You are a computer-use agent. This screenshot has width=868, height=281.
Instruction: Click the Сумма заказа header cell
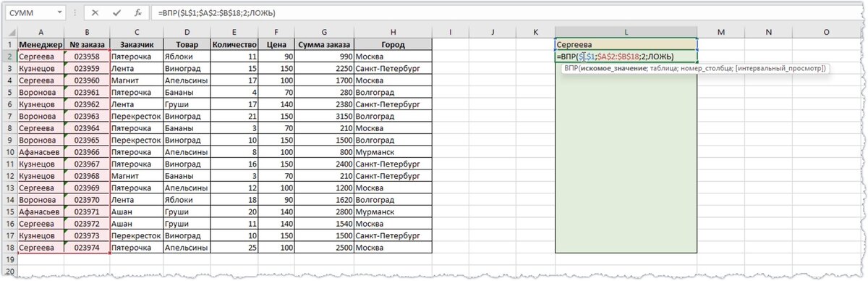pos(324,44)
